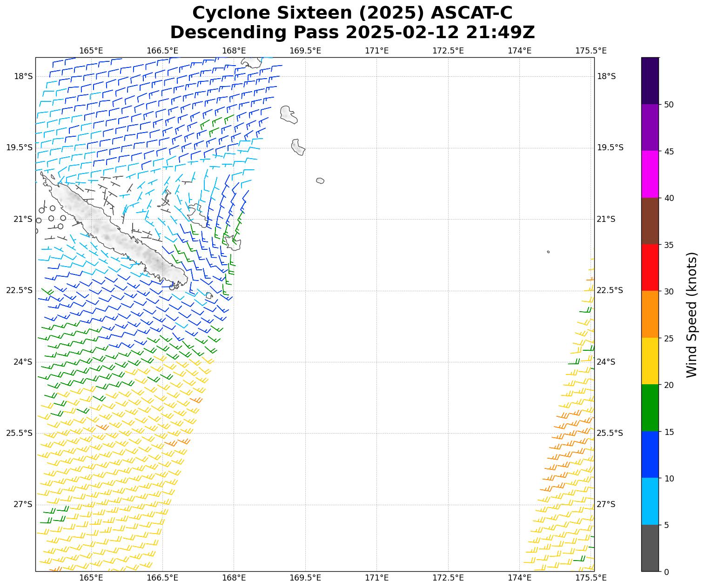The width and height of the screenshot is (705, 588).
Task: Click the 166.5°E label on bottom axis
Action: coord(162,578)
